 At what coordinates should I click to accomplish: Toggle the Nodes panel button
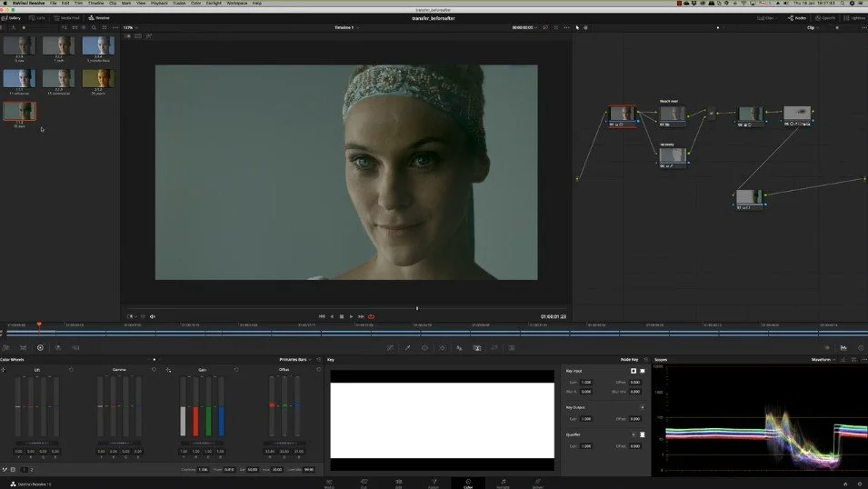coord(796,17)
